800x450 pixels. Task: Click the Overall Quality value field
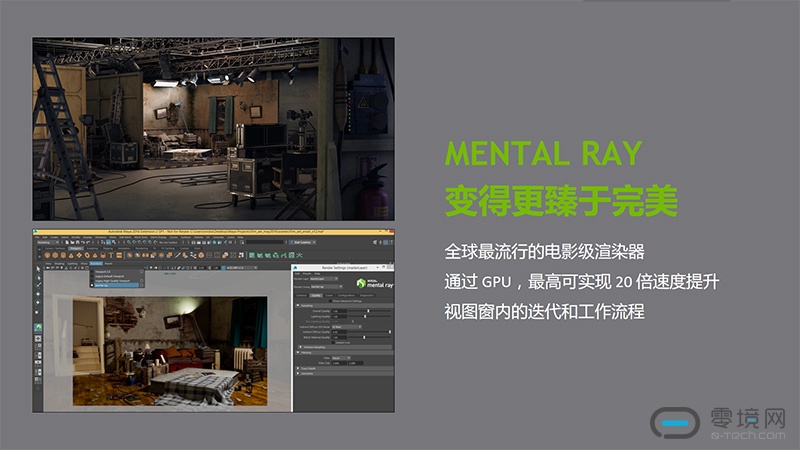339,311
